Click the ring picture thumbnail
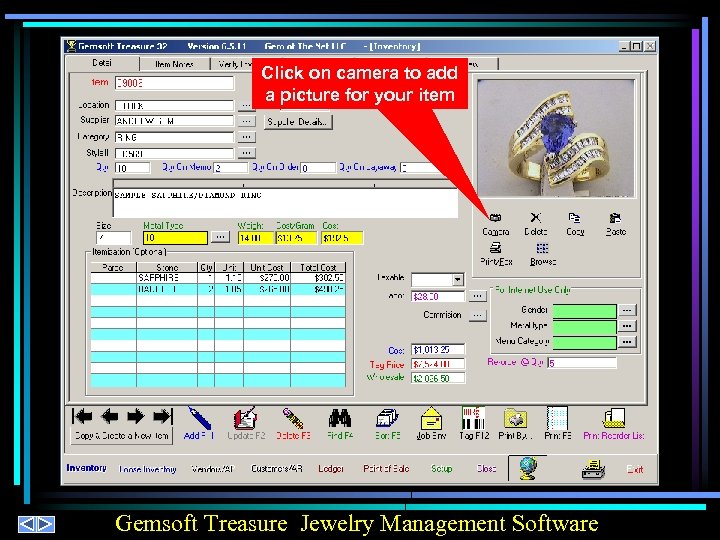The image size is (720, 540). point(556,138)
